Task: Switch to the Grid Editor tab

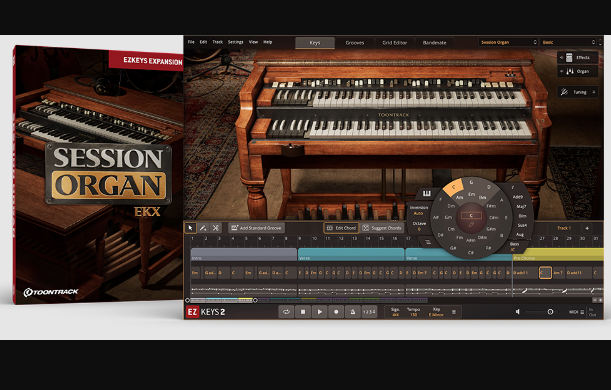Action: coord(395,43)
